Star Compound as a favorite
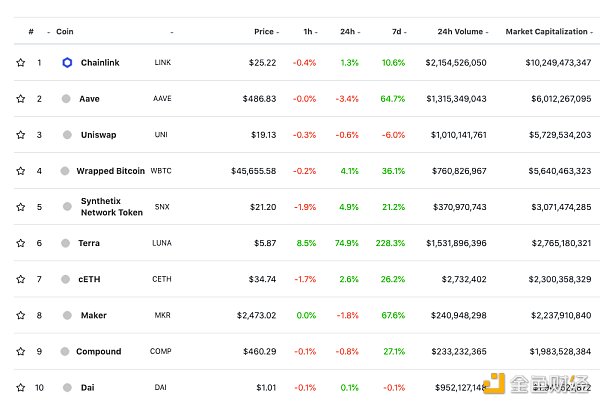 click(x=21, y=351)
